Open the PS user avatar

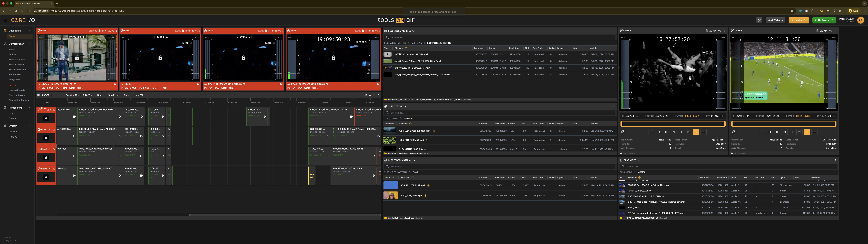[x=861, y=20]
